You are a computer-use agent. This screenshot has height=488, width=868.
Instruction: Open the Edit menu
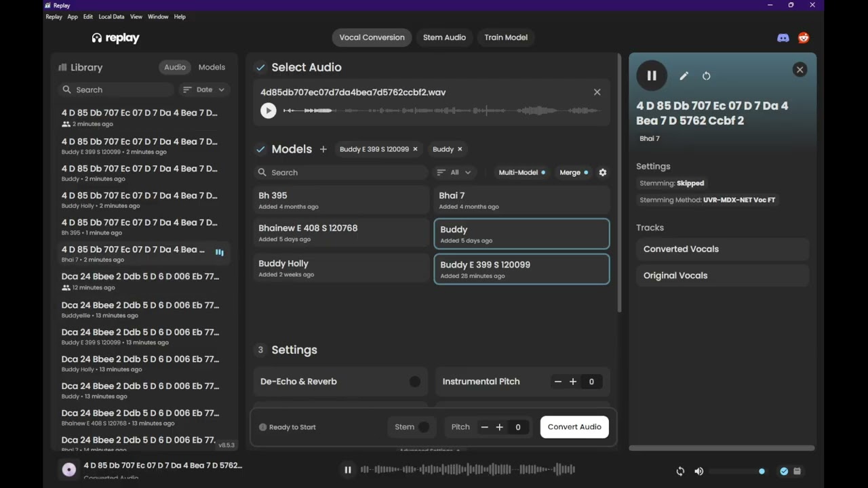88,17
